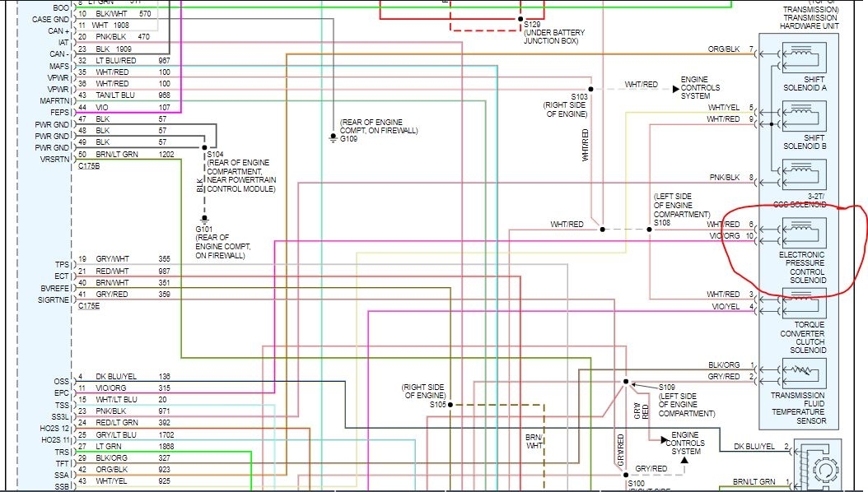Click the G109 ground symbol
This screenshot has width=868, height=492.
[x=333, y=137]
